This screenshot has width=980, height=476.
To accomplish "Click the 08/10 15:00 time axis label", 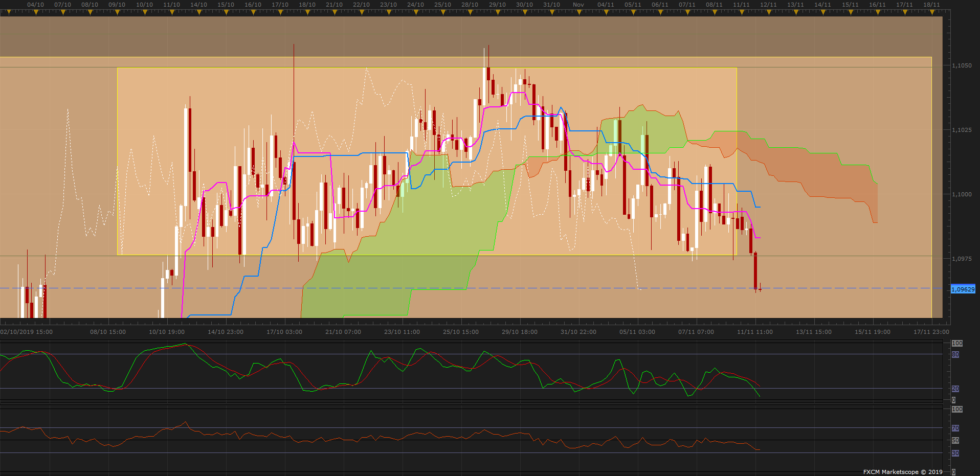I will [x=108, y=332].
